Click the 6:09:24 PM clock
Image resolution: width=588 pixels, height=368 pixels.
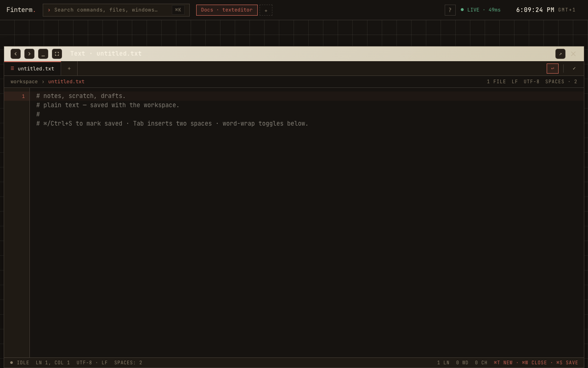(x=535, y=10)
